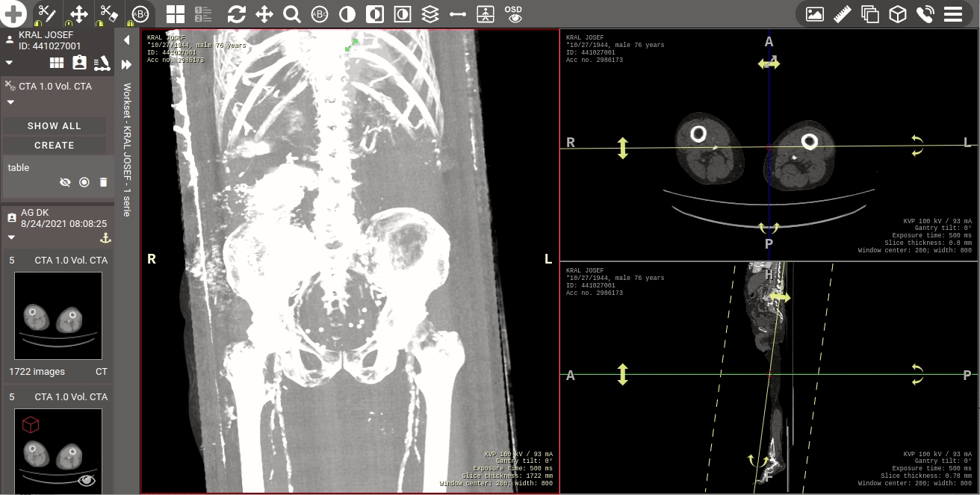This screenshot has width=980, height=495.
Task: Select the magnifier zoom tool
Action: coord(291,14)
